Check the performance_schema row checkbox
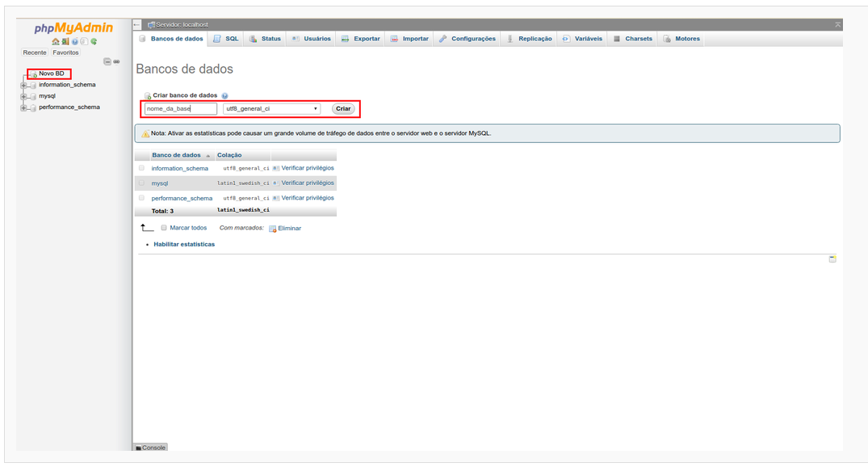This screenshot has width=868, height=467. click(142, 198)
